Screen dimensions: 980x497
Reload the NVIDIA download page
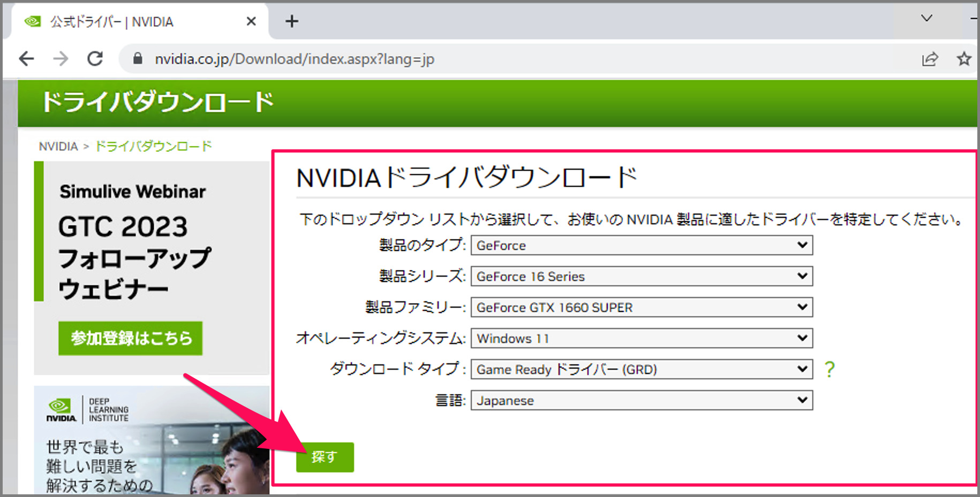click(95, 59)
